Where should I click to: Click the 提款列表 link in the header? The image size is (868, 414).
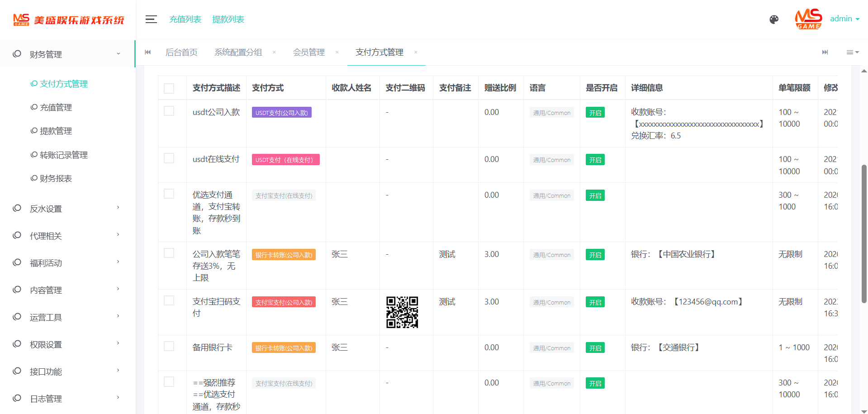coord(228,19)
